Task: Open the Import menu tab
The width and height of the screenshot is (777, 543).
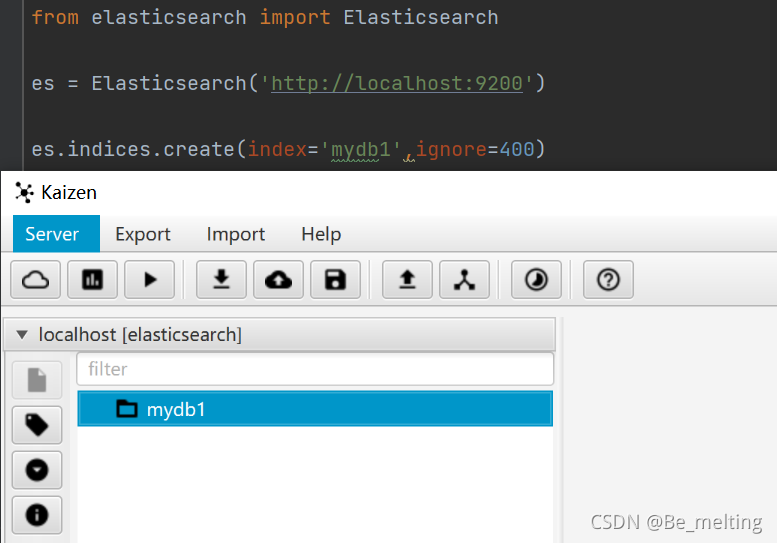Action: pyautogui.click(x=236, y=234)
